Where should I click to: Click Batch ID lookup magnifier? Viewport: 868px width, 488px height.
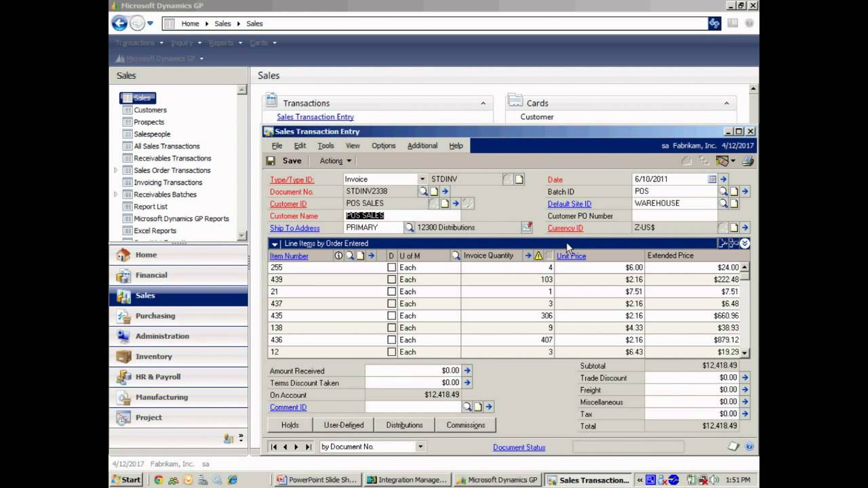click(724, 191)
